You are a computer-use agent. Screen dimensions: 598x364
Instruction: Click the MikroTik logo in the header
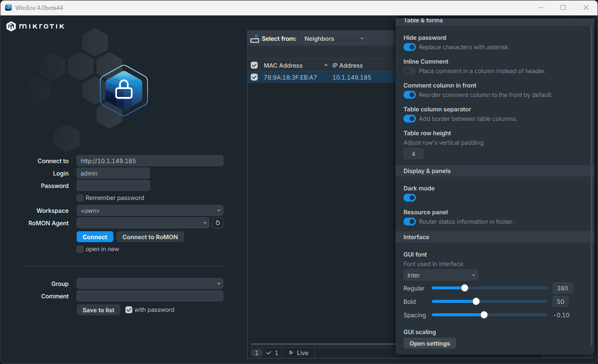click(x=35, y=26)
